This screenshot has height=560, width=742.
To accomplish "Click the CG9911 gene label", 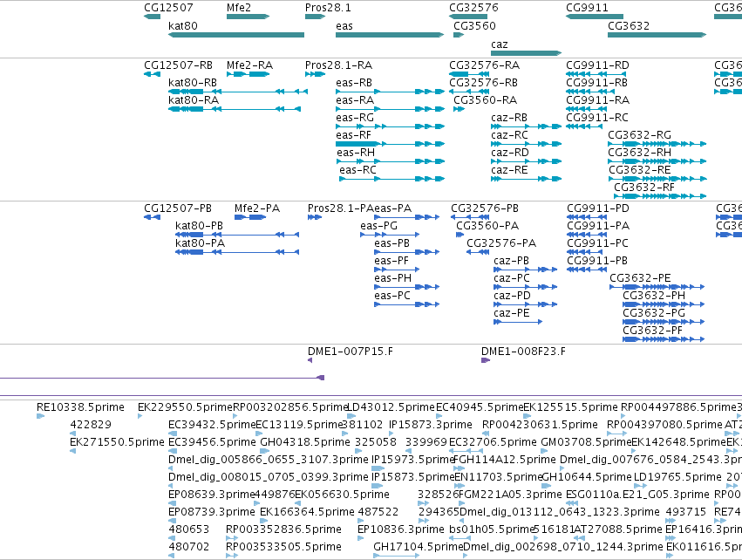I will tap(588, 8).
